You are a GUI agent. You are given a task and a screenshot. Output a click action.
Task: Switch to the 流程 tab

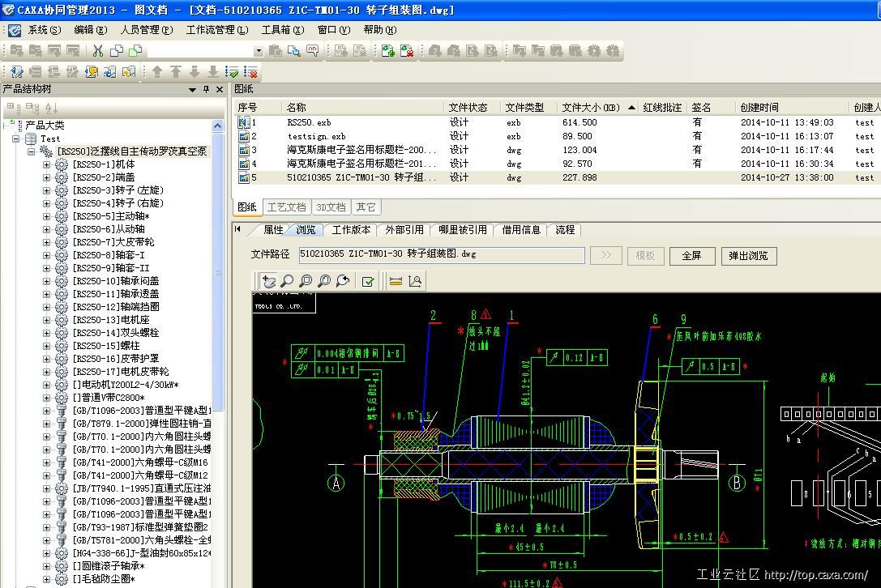[565, 230]
